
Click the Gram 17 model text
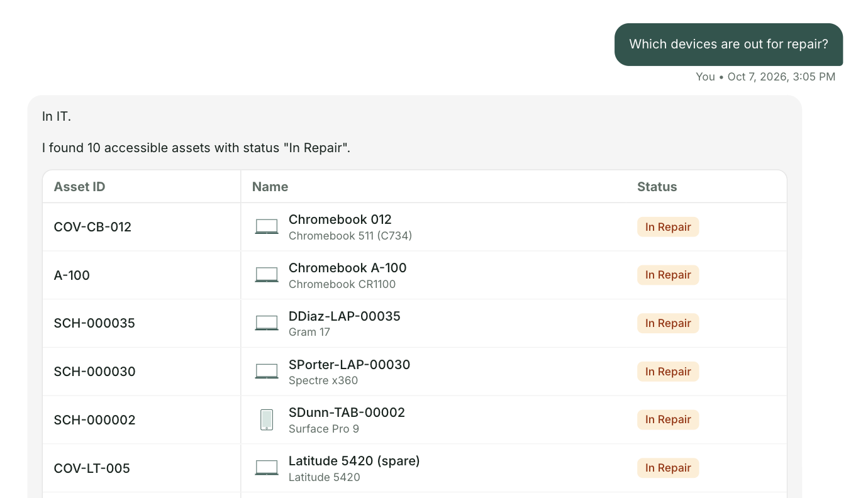[x=309, y=332]
